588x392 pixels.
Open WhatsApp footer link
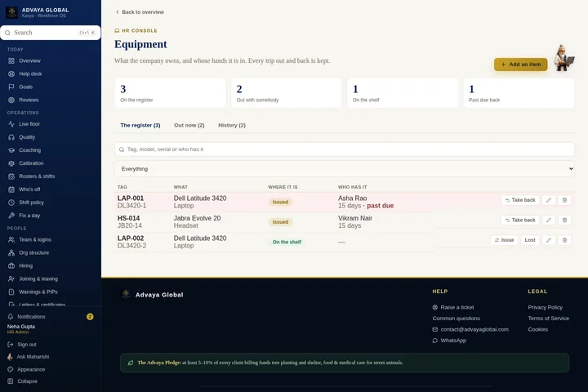[x=449, y=341]
